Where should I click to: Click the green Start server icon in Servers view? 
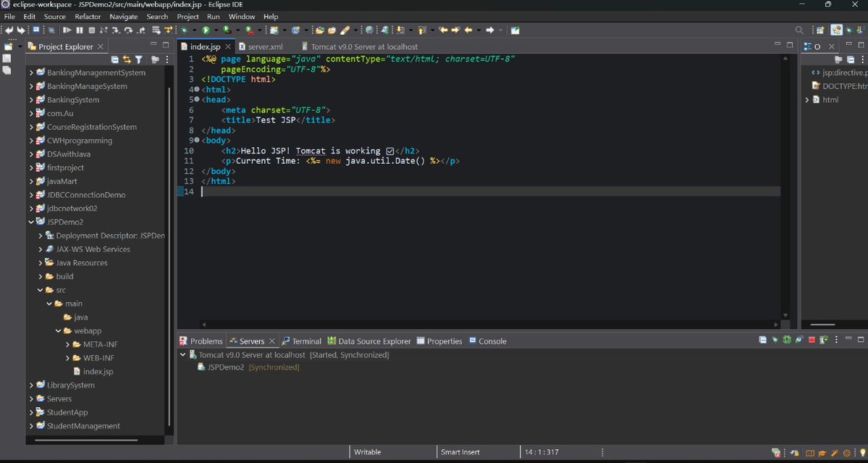point(787,340)
